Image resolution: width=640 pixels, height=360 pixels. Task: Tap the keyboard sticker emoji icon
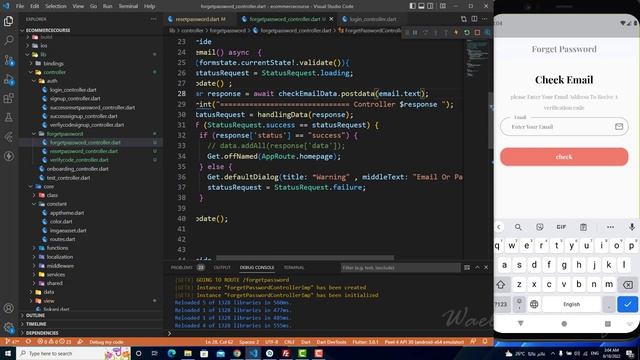540,227
